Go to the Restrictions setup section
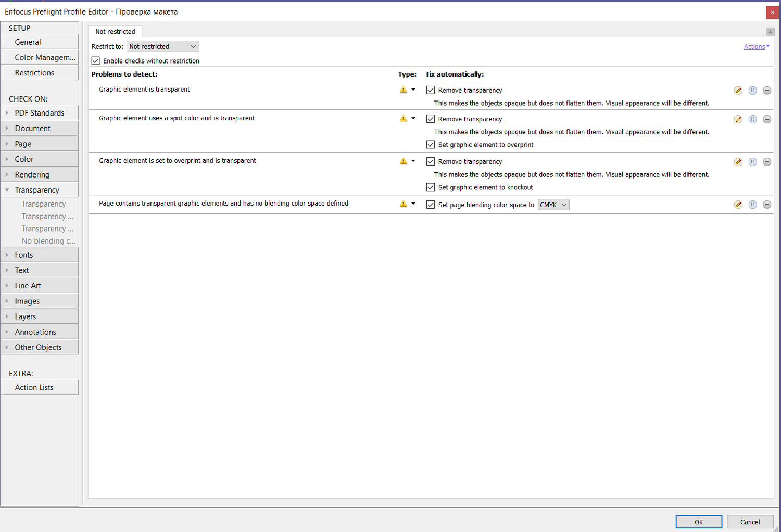The image size is (781, 532). pyautogui.click(x=40, y=73)
